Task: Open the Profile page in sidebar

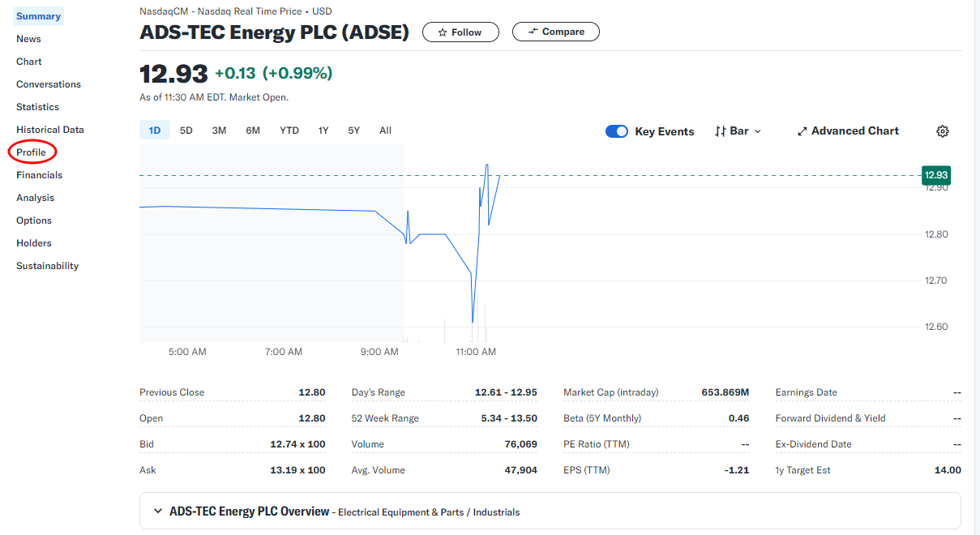Action: pos(31,152)
